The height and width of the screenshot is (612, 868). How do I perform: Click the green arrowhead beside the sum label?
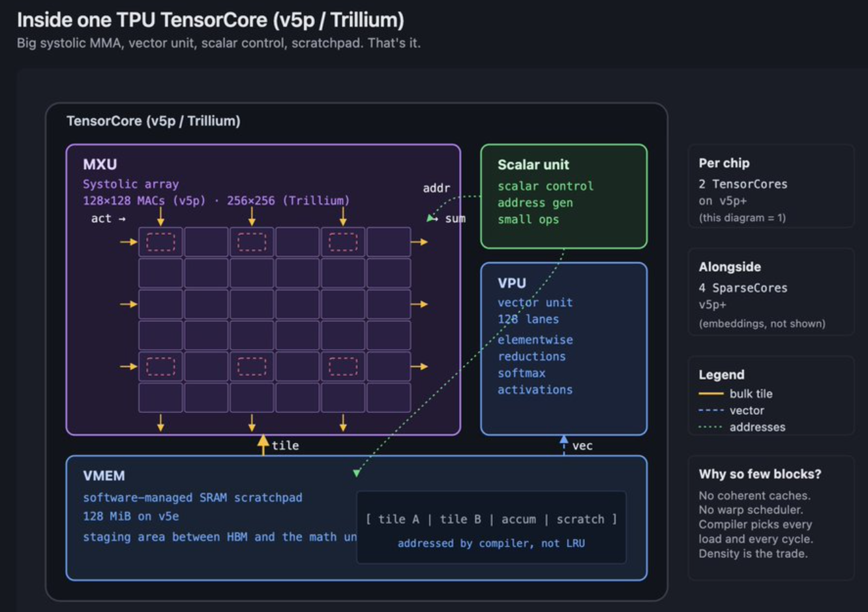pos(430,219)
